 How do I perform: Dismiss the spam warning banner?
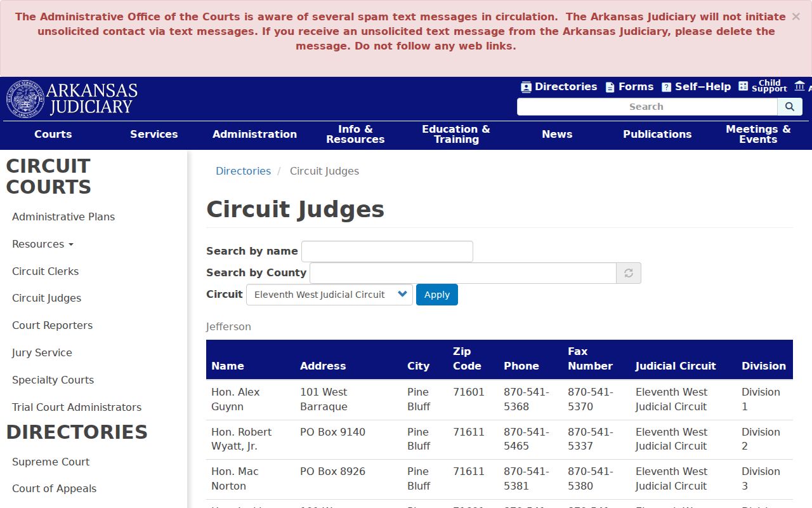click(x=796, y=17)
